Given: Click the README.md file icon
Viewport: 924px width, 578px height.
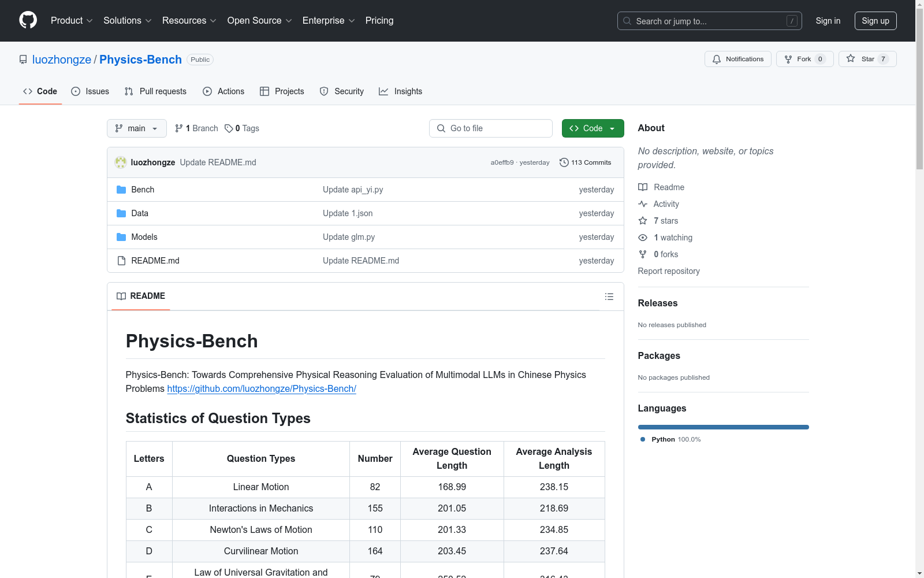Looking at the screenshot, I should tap(121, 261).
